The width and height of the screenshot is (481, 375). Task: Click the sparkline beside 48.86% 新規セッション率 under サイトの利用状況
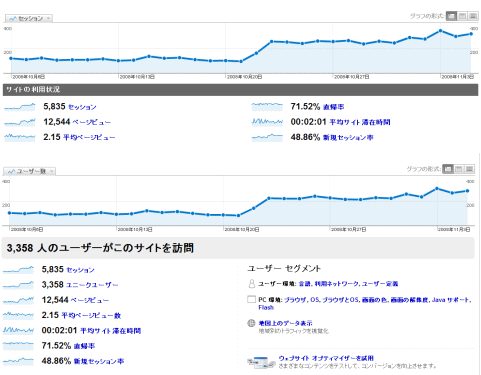pyautogui.click(x=267, y=137)
